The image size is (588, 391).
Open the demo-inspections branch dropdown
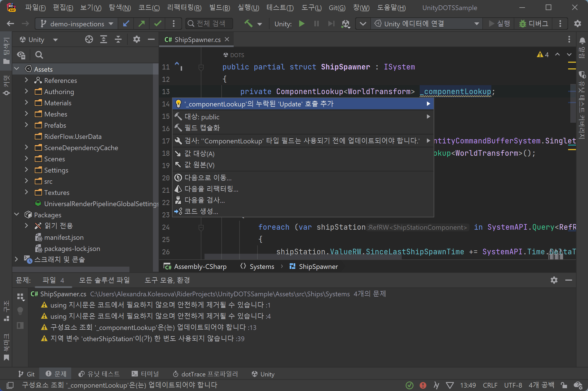click(x=77, y=24)
